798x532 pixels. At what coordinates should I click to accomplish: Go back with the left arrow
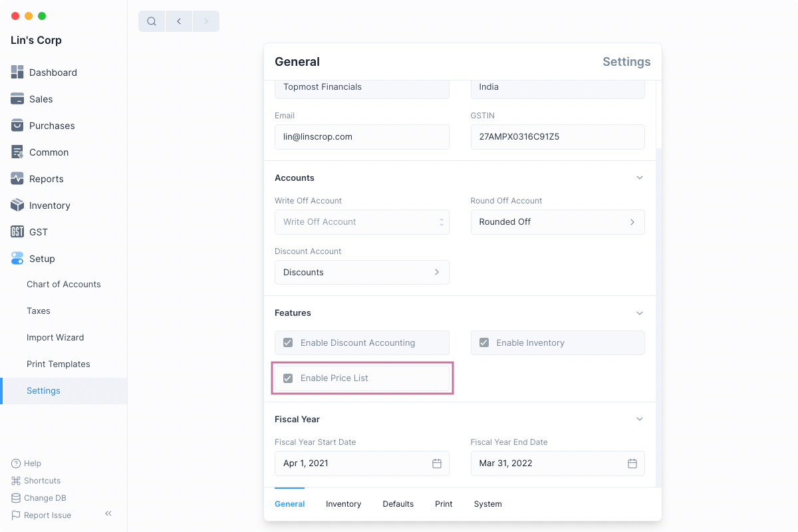[179, 21]
